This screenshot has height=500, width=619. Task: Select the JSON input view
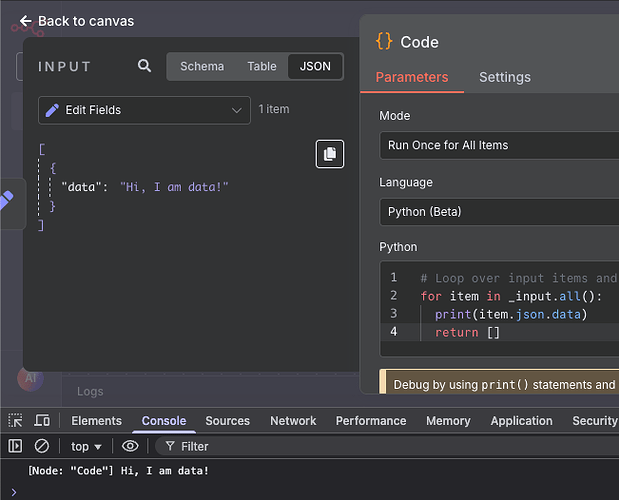pos(315,66)
